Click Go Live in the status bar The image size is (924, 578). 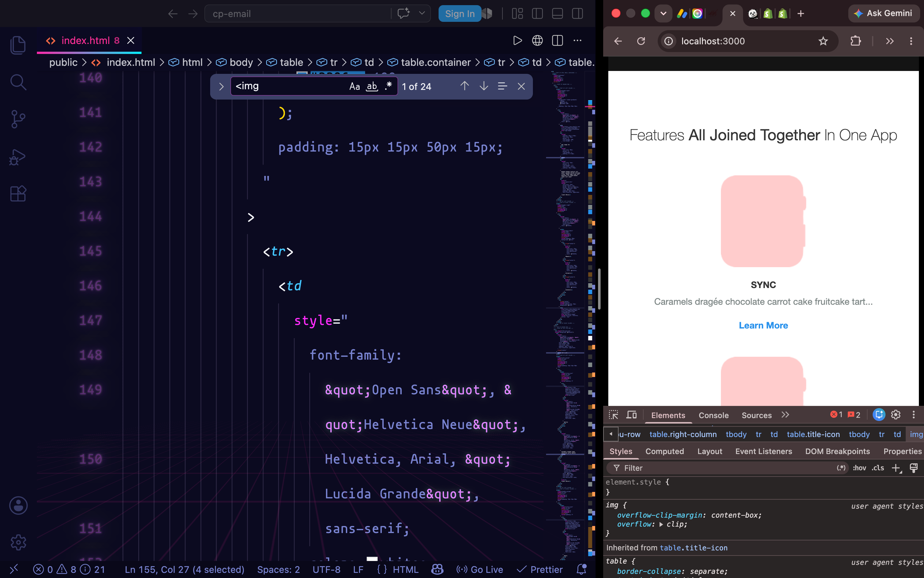click(x=480, y=569)
